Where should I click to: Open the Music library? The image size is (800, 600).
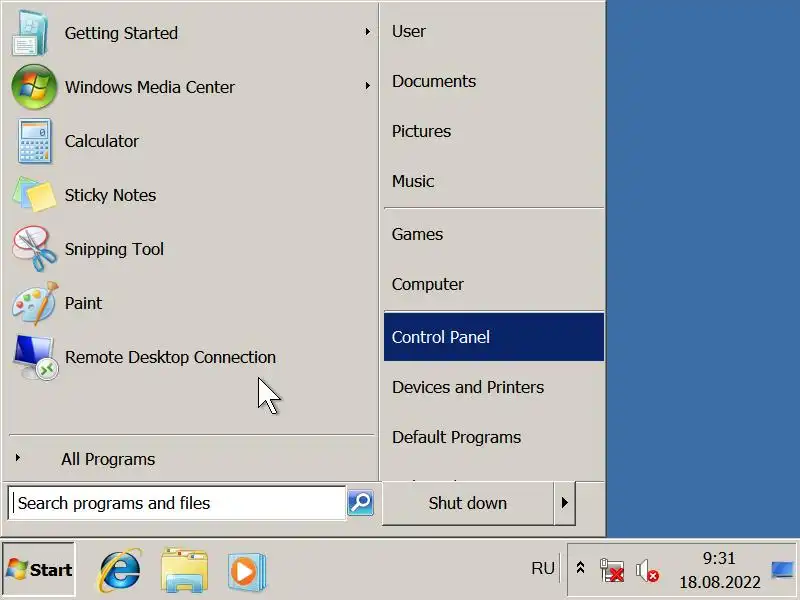[x=493, y=181]
